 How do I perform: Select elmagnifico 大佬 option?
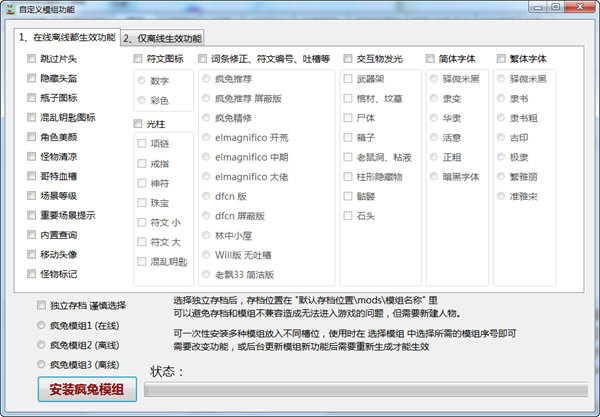coord(206,176)
